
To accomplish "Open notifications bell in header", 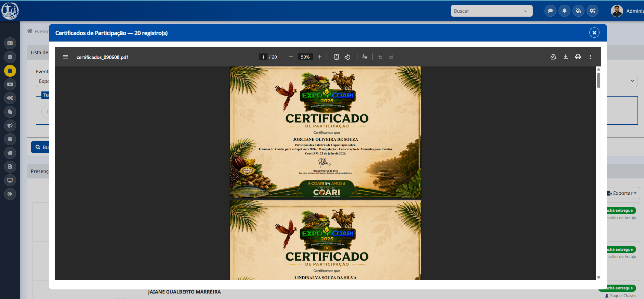I will 564,11.
